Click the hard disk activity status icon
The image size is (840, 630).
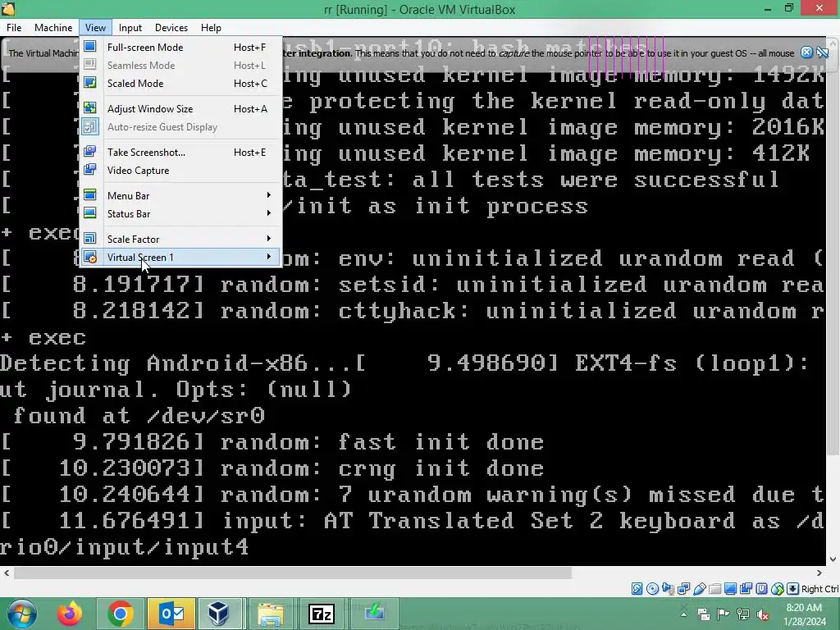point(637,589)
